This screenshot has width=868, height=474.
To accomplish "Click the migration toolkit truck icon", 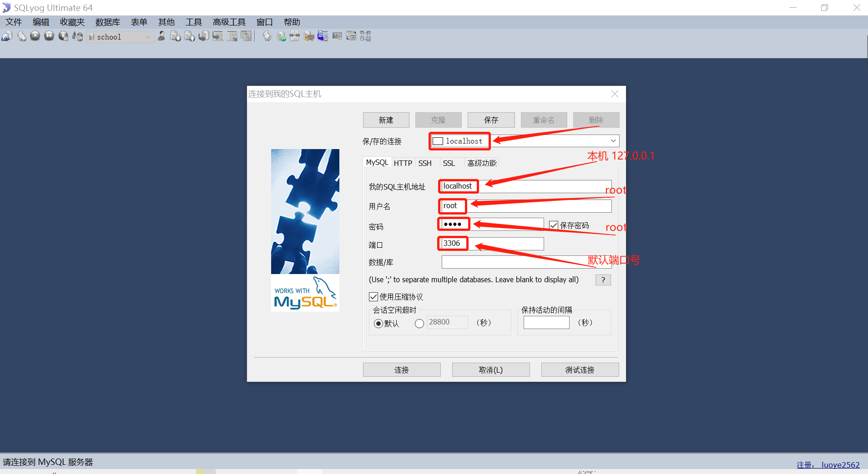I will pyautogui.click(x=309, y=36).
